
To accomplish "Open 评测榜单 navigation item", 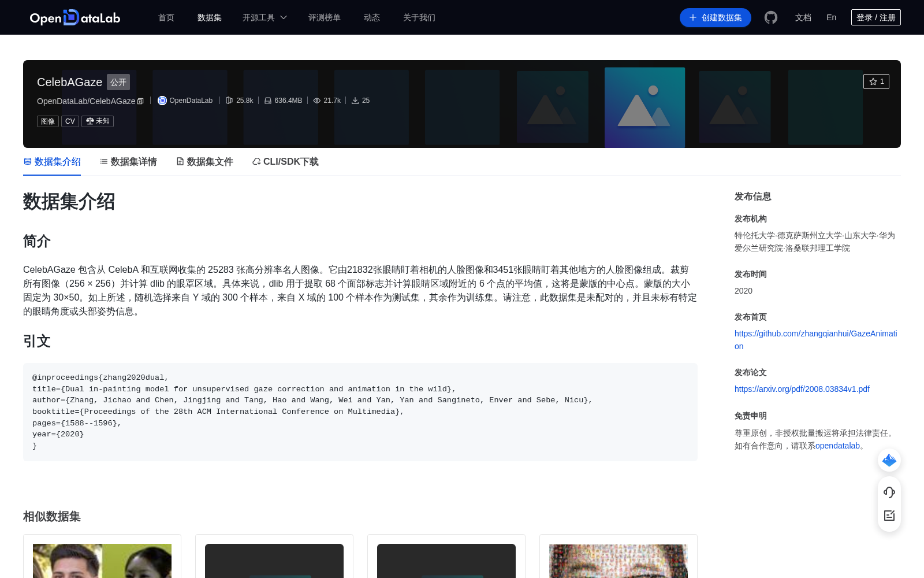I will 325,17.
